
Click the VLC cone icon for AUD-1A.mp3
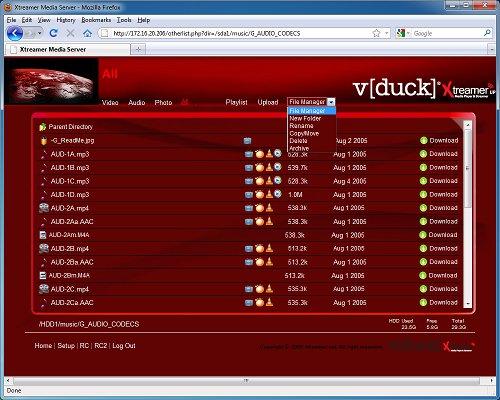[x=269, y=154]
